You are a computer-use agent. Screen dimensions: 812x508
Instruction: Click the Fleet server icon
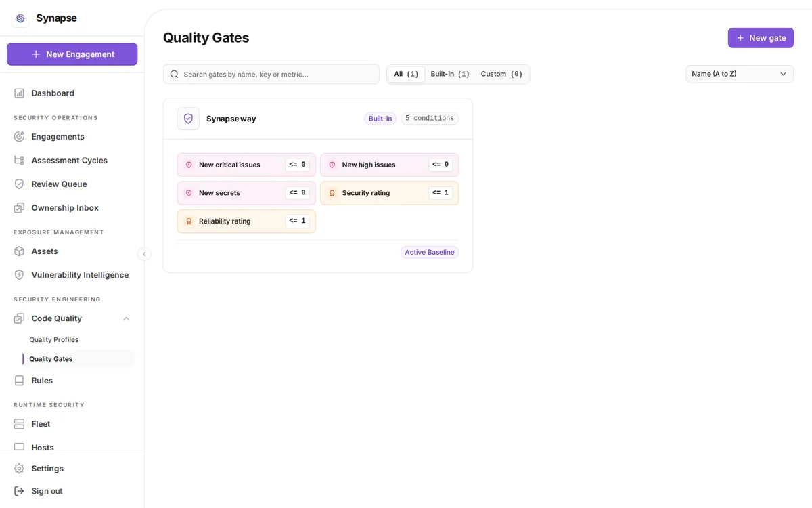pos(19,424)
